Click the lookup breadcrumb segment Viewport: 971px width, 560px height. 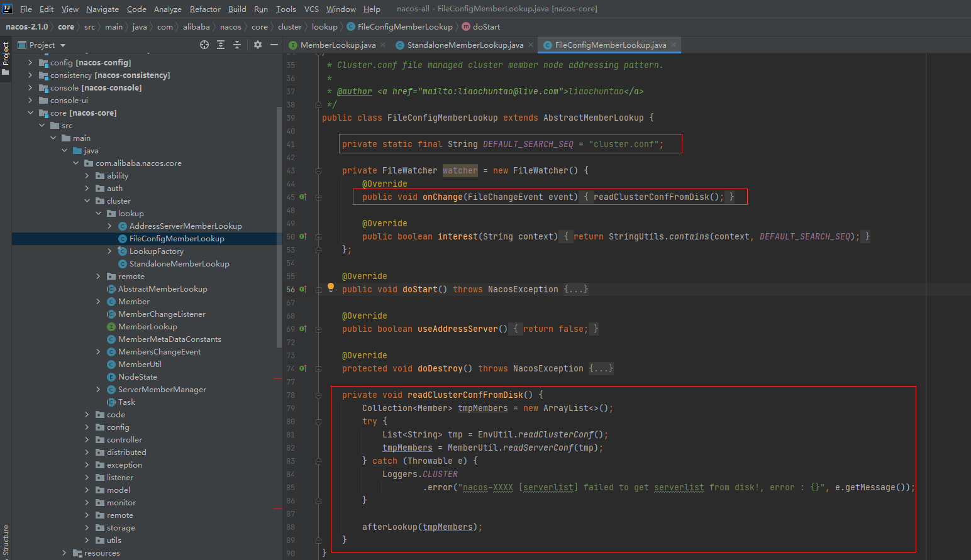point(325,26)
